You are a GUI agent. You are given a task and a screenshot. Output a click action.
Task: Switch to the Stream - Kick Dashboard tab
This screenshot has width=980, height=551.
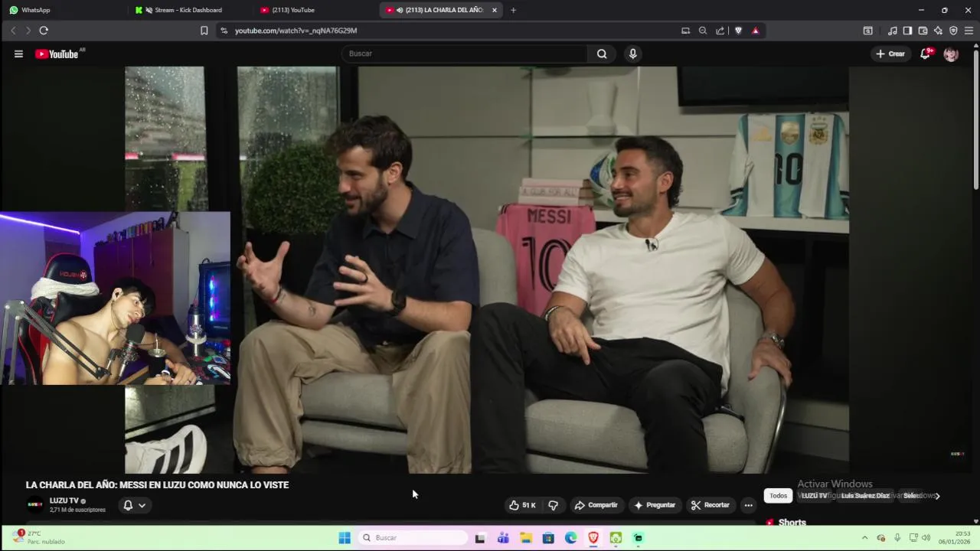point(188,10)
